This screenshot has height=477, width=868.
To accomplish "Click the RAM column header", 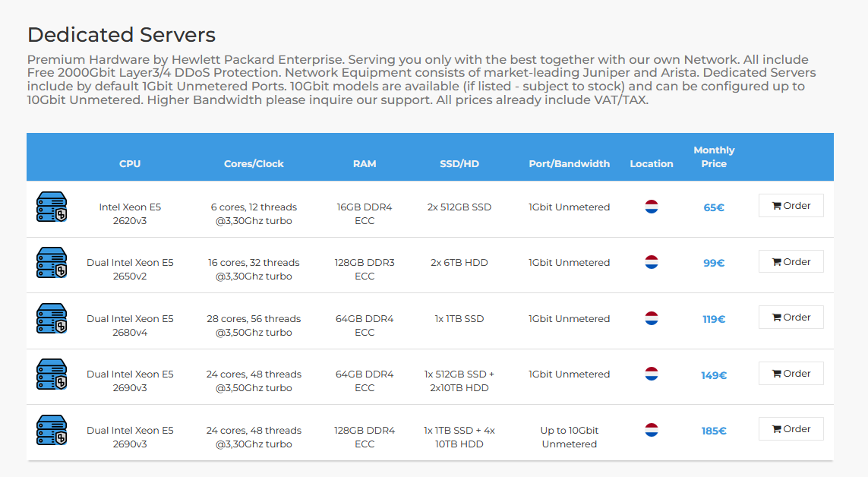I will pos(365,164).
